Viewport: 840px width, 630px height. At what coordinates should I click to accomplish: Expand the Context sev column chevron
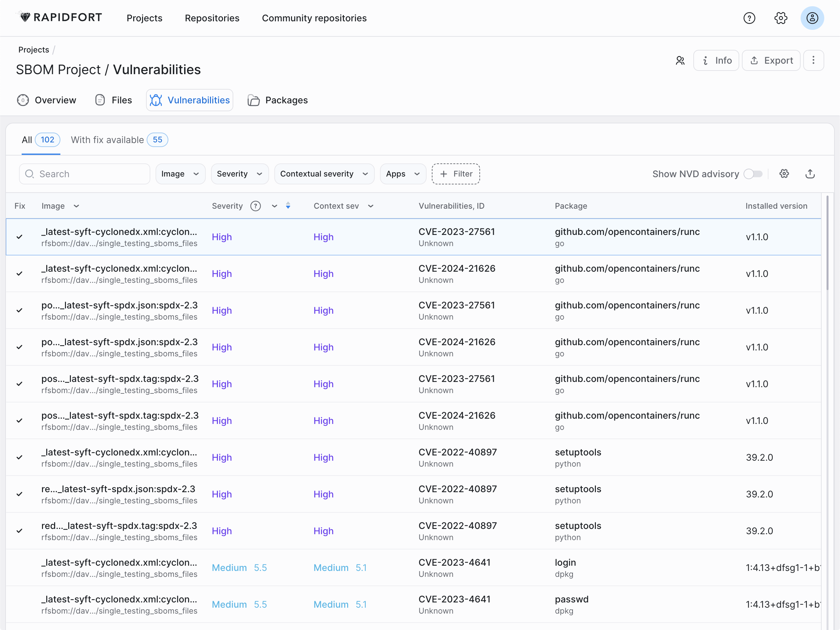pos(371,206)
